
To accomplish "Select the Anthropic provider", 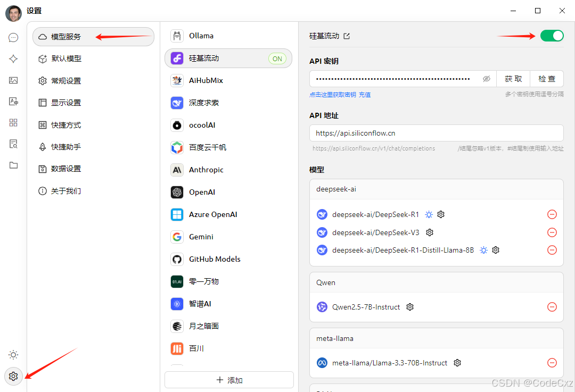I will 228,170.
